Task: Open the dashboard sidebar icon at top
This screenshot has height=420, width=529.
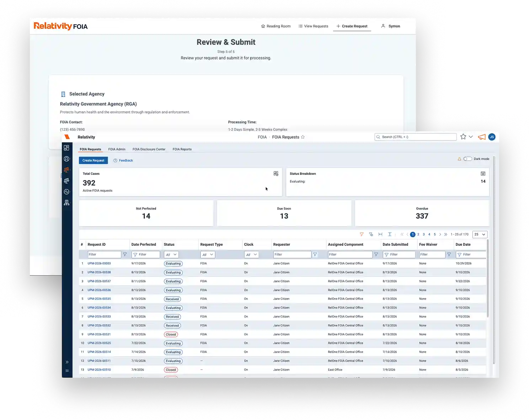Action: point(66,148)
